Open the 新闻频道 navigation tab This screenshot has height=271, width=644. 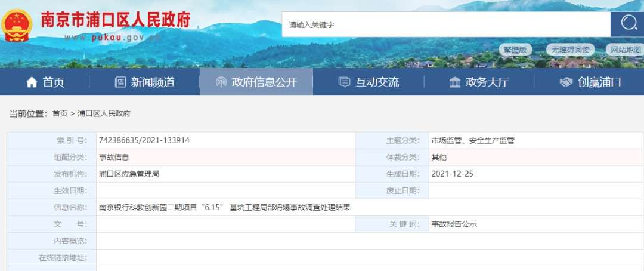click(x=144, y=82)
